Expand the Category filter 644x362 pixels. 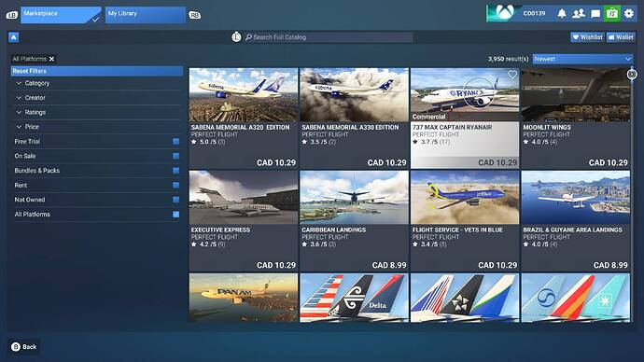(97, 83)
